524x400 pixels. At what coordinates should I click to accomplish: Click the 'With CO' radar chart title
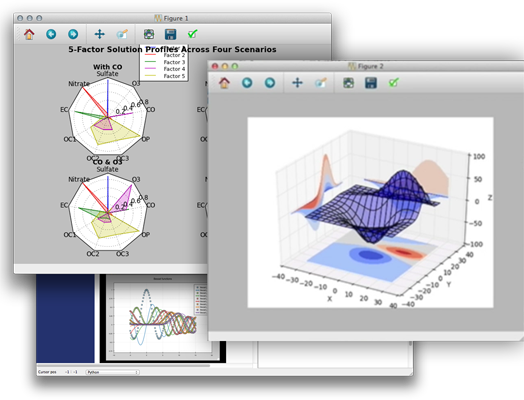click(x=108, y=67)
